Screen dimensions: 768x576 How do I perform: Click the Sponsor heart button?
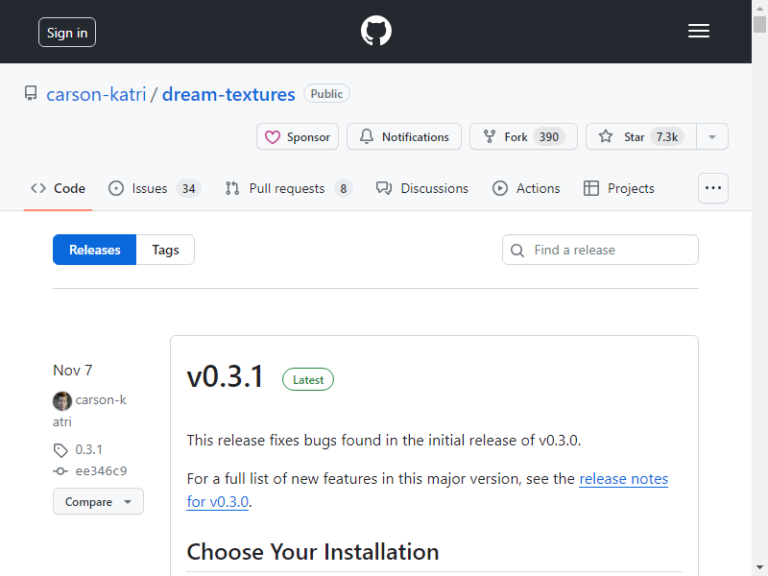pos(297,137)
